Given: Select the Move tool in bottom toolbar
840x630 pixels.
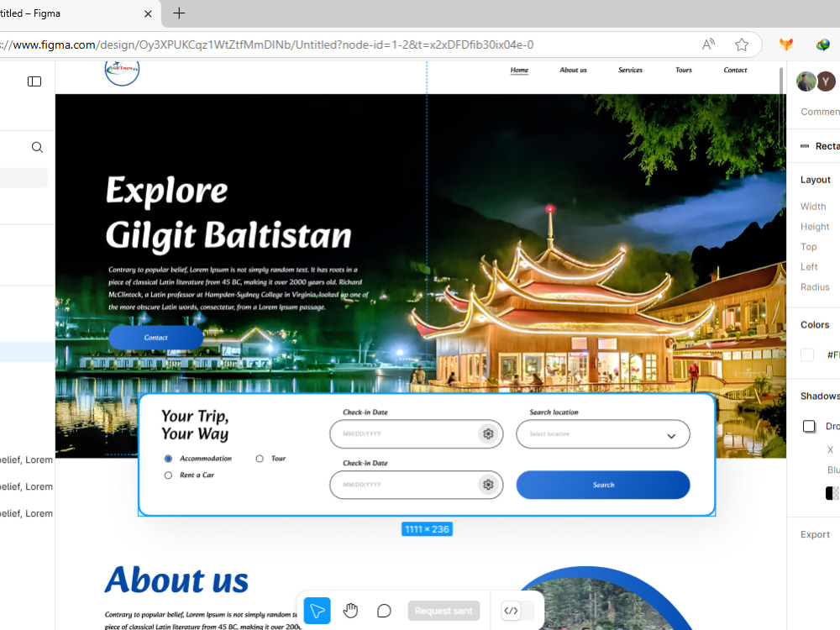Looking at the screenshot, I should pyautogui.click(x=318, y=611).
